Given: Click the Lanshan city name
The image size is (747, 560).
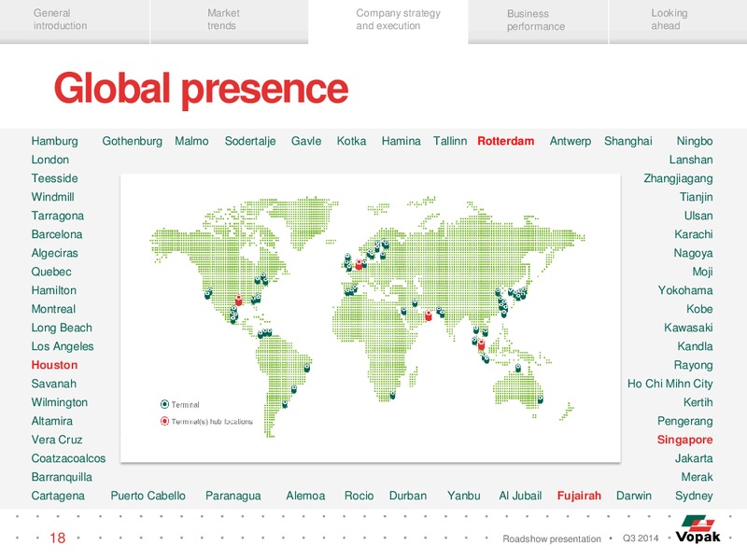Looking at the screenshot, I should pos(691,160).
